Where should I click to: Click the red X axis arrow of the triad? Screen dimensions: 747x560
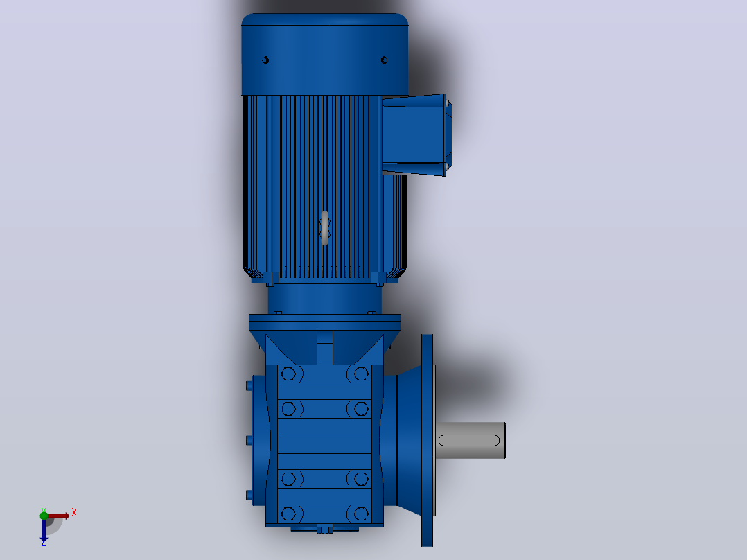tap(58, 516)
